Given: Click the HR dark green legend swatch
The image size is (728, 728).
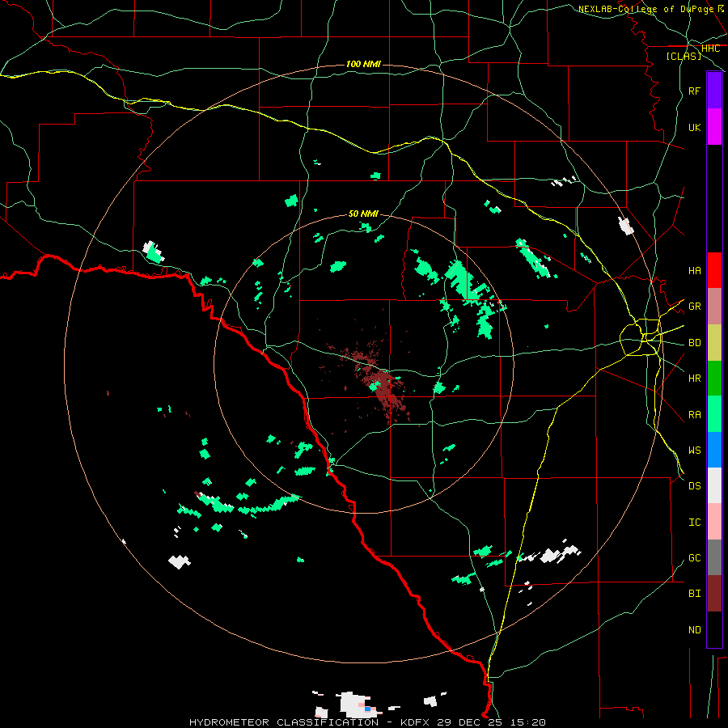Looking at the screenshot, I should pos(714,379).
